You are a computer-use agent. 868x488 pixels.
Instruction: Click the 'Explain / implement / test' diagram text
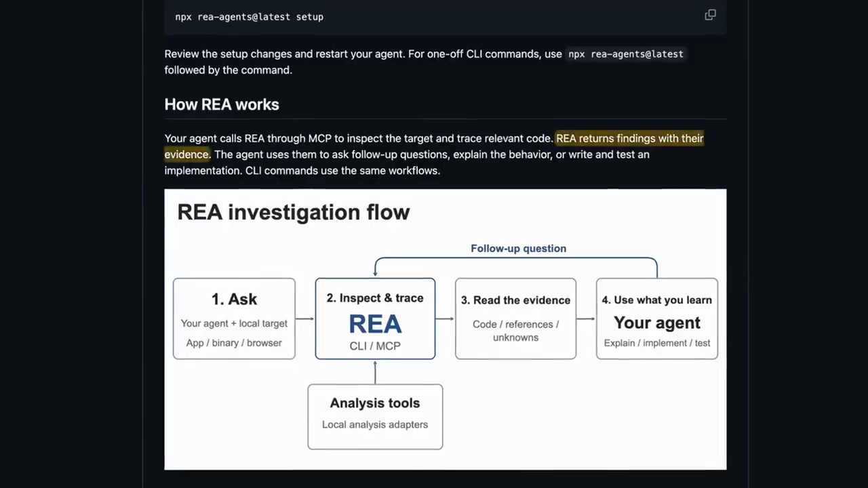657,343
